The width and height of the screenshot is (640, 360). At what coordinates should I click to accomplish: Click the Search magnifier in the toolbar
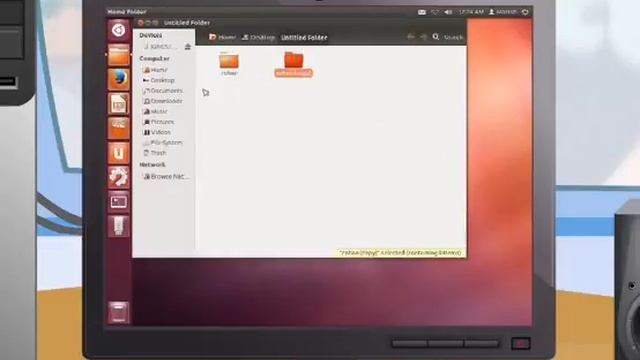tap(436, 37)
